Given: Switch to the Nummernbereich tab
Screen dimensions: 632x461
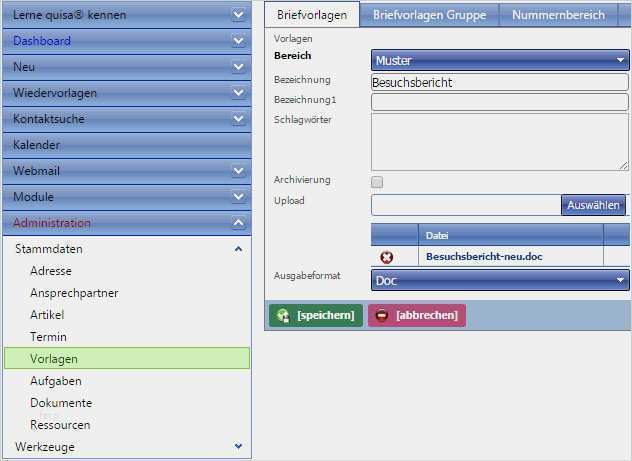Looking at the screenshot, I should pos(558,15).
